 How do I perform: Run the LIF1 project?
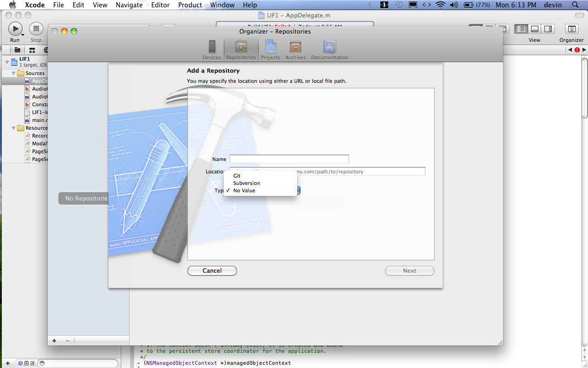[15, 29]
